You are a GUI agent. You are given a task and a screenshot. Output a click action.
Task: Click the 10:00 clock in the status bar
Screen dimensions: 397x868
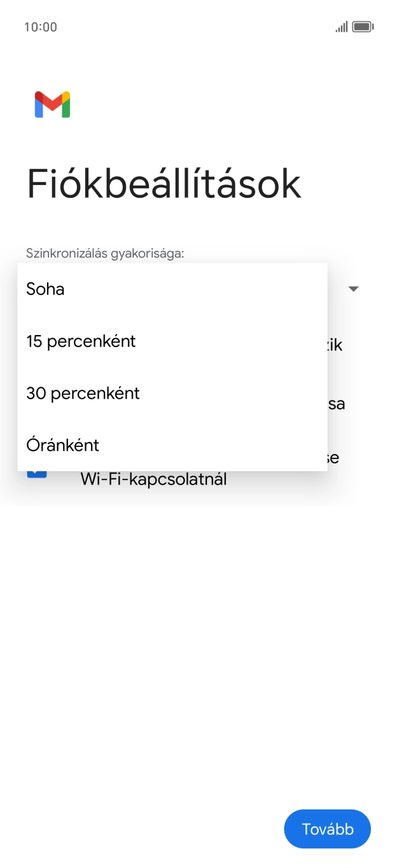pyautogui.click(x=40, y=27)
